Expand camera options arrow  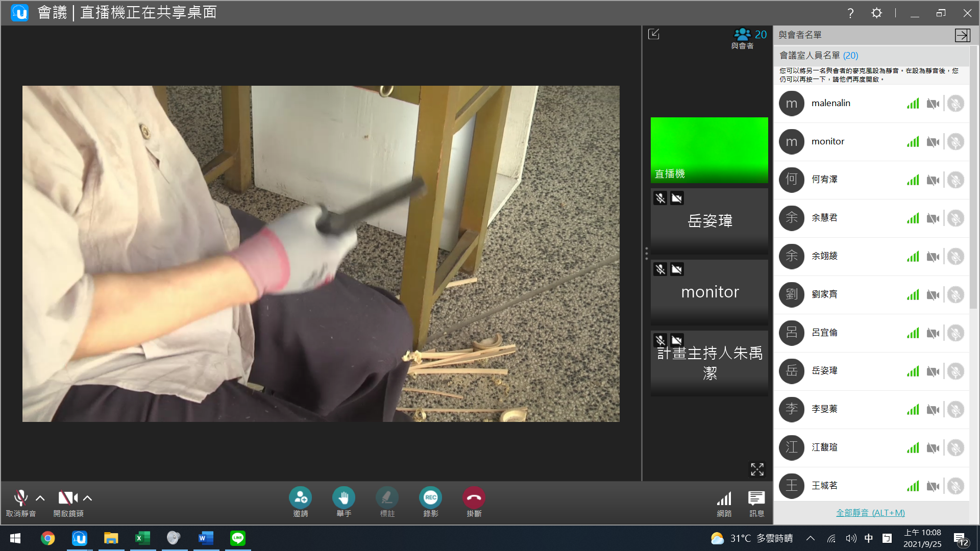[88, 498]
